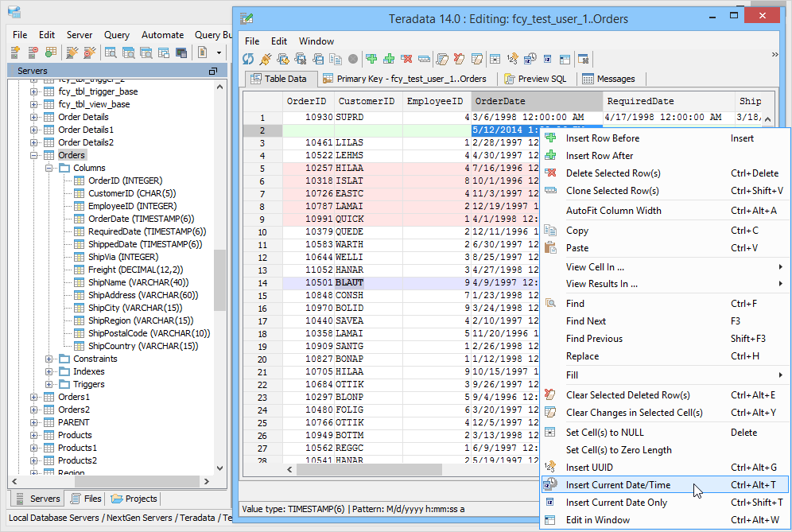Click Remove Server icon in main toolbar
This screenshot has width=792, height=532.
(x=33, y=52)
